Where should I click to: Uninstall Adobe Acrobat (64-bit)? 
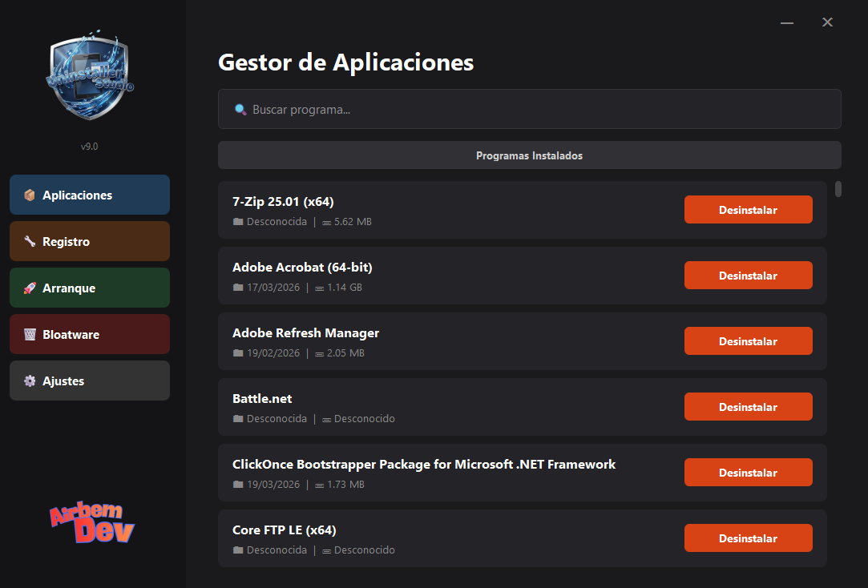point(749,276)
